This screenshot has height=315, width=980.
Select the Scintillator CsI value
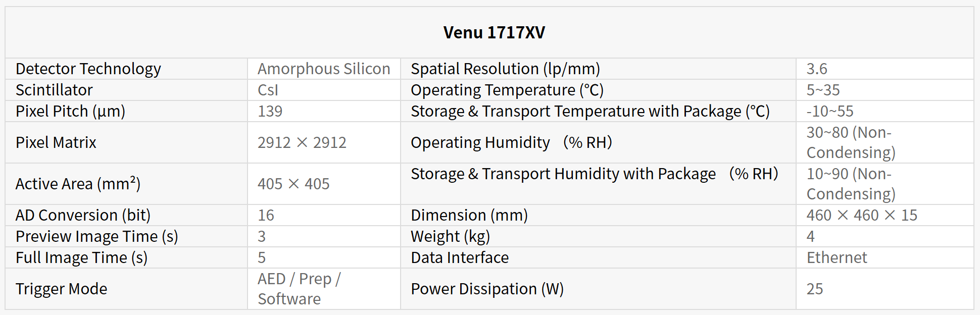click(268, 90)
